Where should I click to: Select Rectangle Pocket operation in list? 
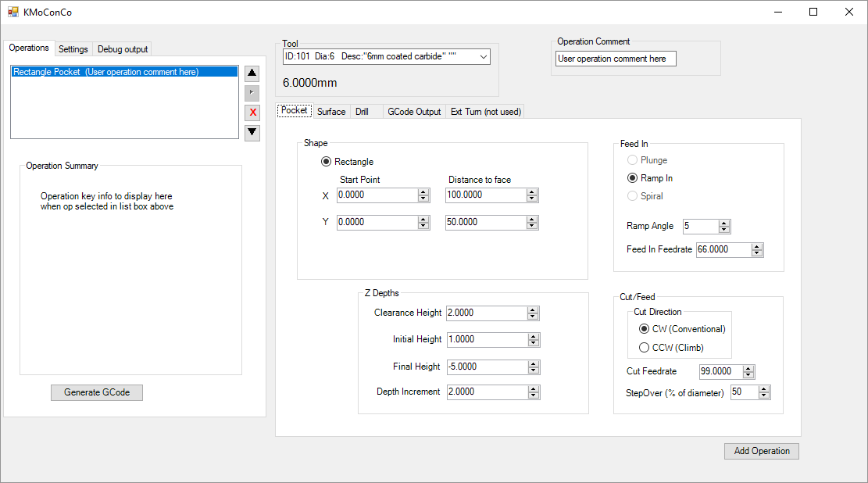106,72
